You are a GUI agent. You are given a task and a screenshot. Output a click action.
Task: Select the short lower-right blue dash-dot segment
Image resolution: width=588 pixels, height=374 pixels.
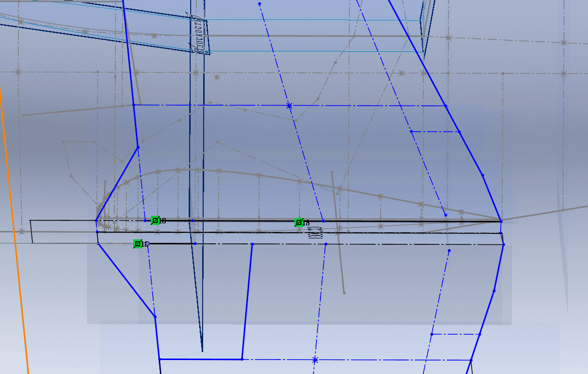[x=455, y=334]
